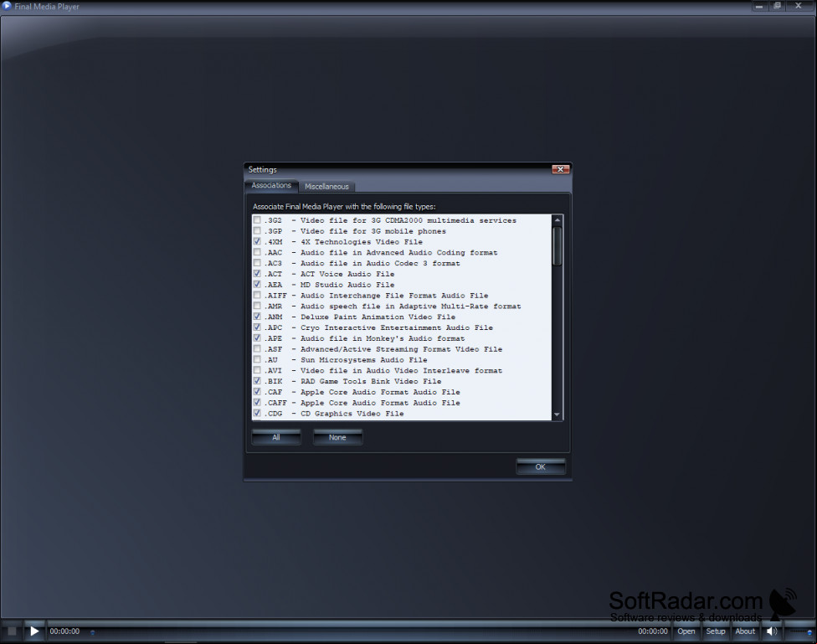Enable the .3G2 file association checkbox
Image resolution: width=817 pixels, height=644 pixels.
point(257,220)
